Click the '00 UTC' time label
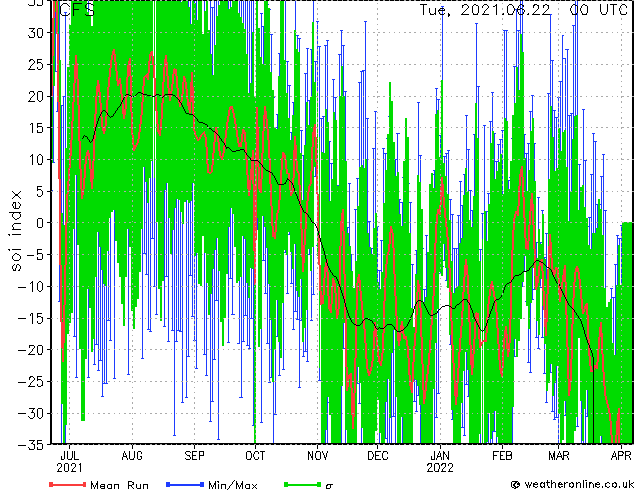The width and height of the screenshot is (634, 490). [x=598, y=10]
